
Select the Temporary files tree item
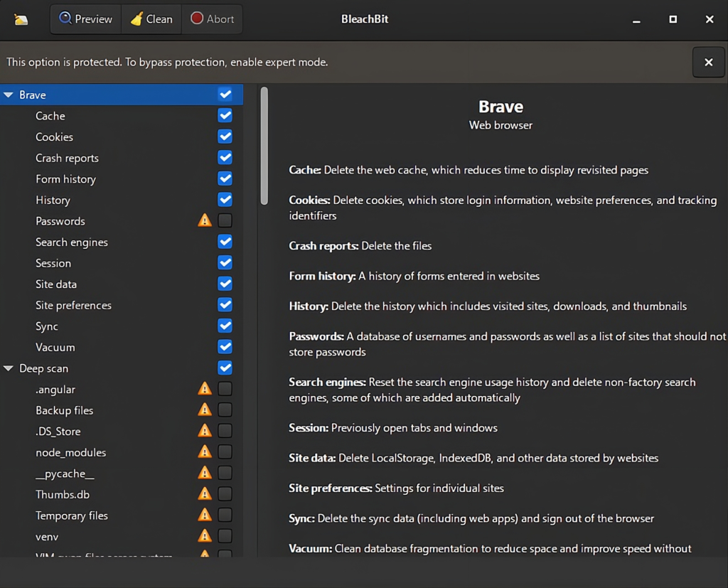pyautogui.click(x=122, y=515)
